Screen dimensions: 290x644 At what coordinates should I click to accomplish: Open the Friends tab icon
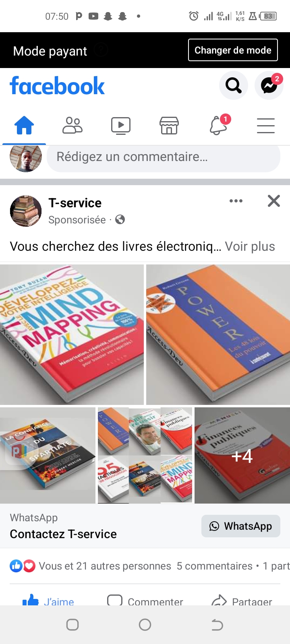(72, 126)
